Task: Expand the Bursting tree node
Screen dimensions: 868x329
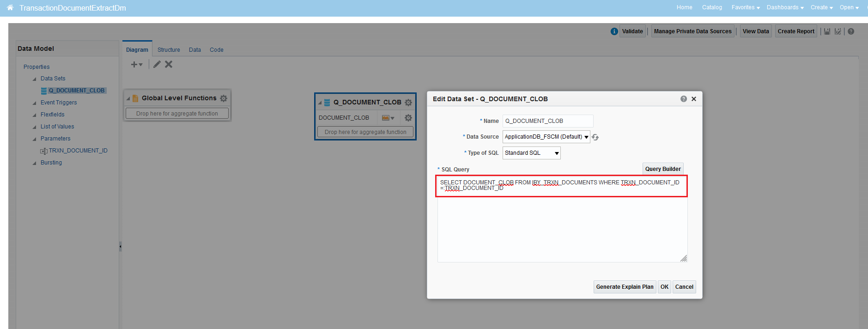Action: [34, 163]
